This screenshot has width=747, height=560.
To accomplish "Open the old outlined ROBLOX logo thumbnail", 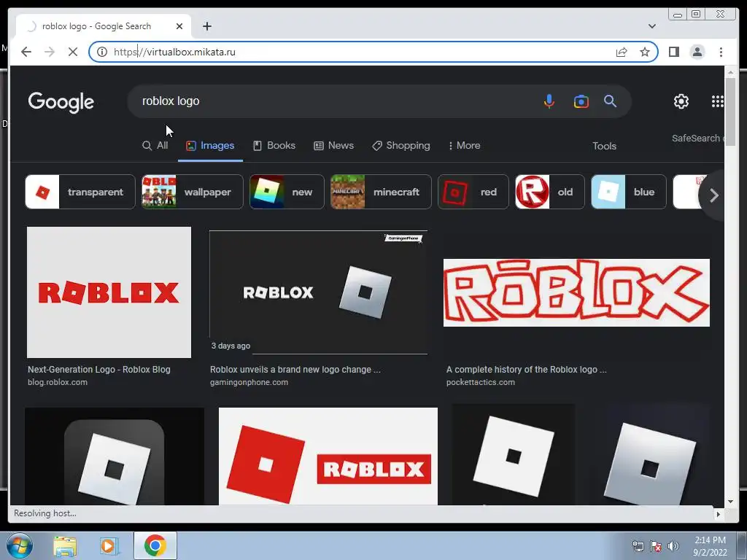I will (x=576, y=292).
